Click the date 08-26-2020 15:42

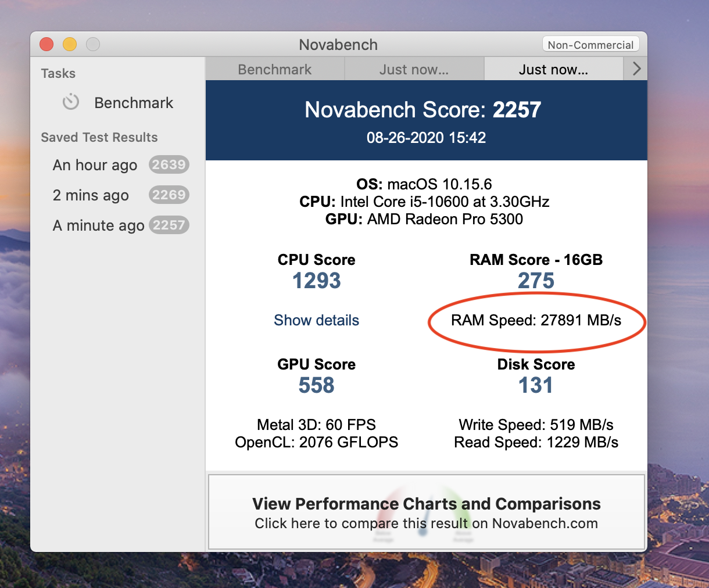pos(426,138)
